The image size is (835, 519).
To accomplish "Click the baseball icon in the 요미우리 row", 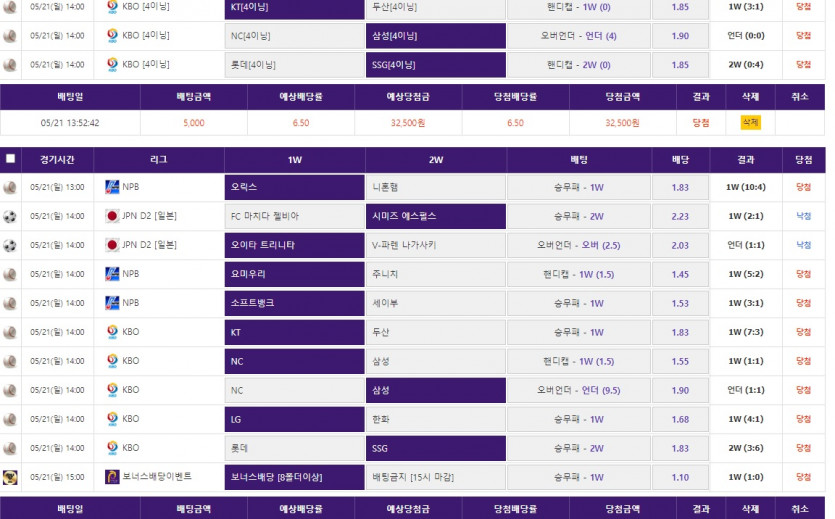I will tap(10, 275).
